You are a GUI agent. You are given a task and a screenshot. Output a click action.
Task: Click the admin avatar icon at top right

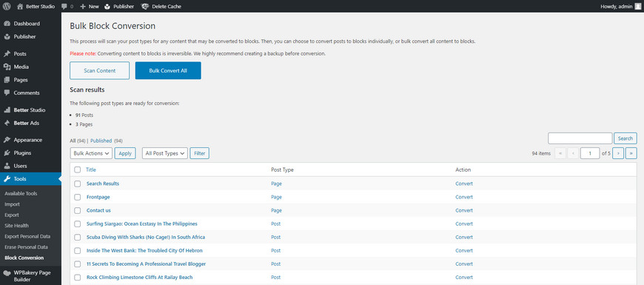[x=637, y=6]
